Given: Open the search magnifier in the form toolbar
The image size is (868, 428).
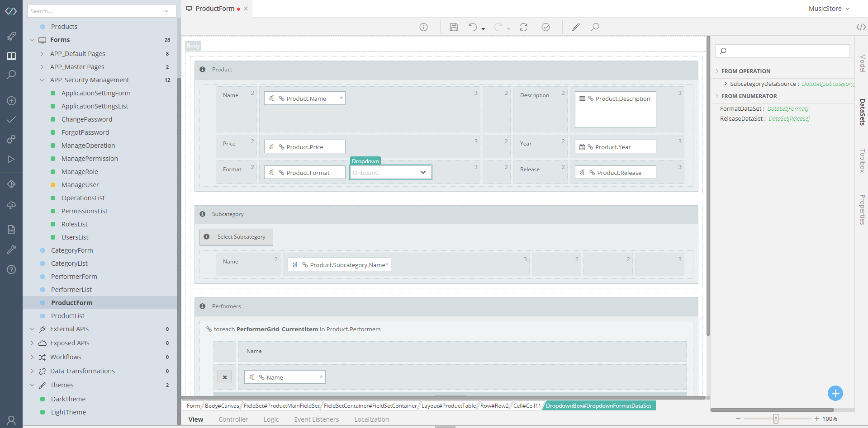Looking at the screenshot, I should [595, 27].
